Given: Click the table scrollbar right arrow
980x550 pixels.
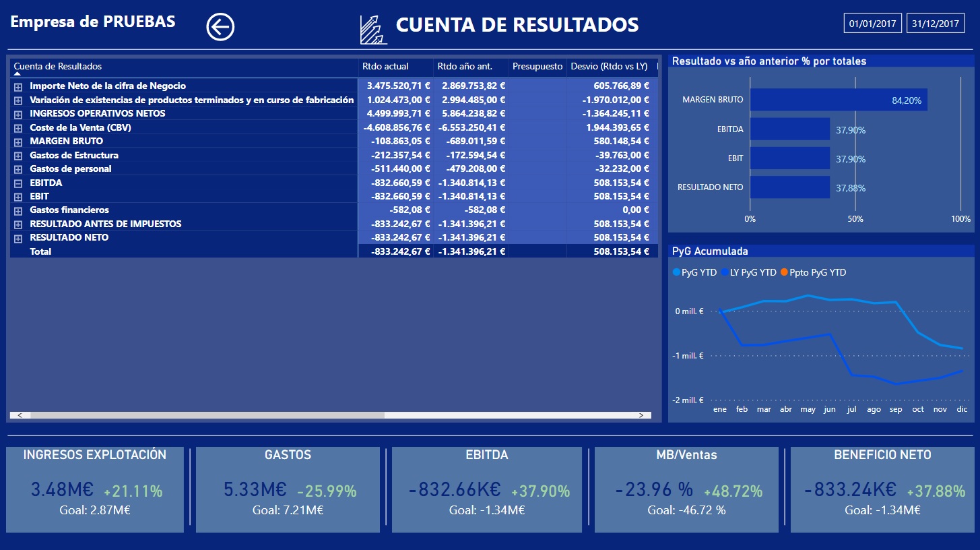Looking at the screenshot, I should tap(641, 415).
